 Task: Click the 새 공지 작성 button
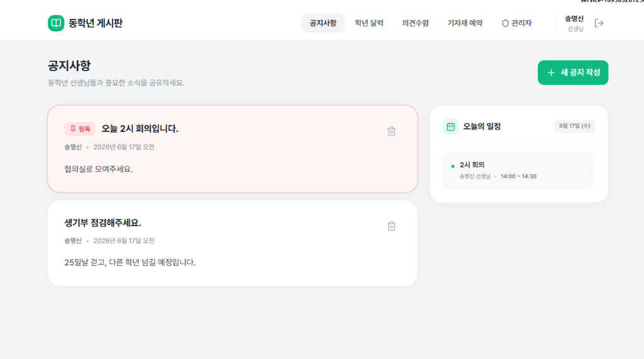573,73
